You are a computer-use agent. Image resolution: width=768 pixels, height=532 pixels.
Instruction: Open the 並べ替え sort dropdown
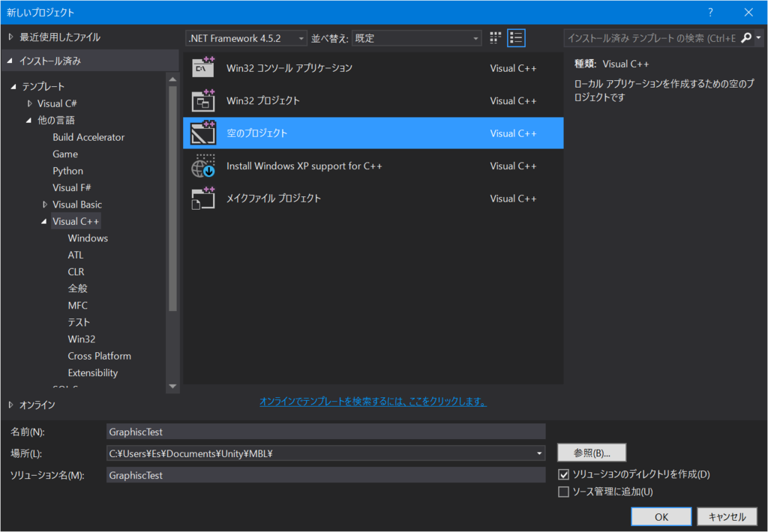416,38
